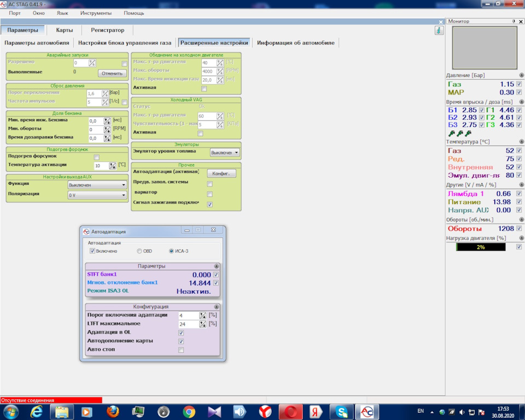Enable Подогрев форсунок checkbox

click(x=96, y=157)
